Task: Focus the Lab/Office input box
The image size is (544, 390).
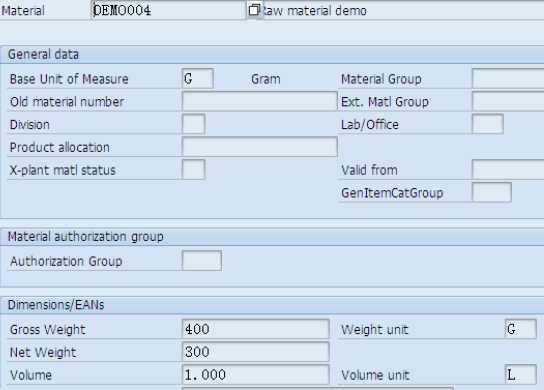Action: click(x=487, y=124)
